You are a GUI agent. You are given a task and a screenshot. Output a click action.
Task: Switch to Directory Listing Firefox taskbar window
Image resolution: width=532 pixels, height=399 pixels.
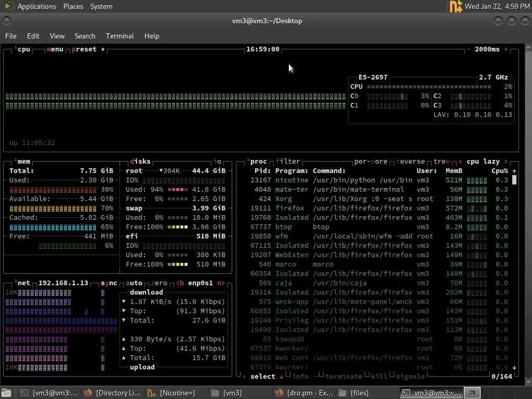pos(112,393)
